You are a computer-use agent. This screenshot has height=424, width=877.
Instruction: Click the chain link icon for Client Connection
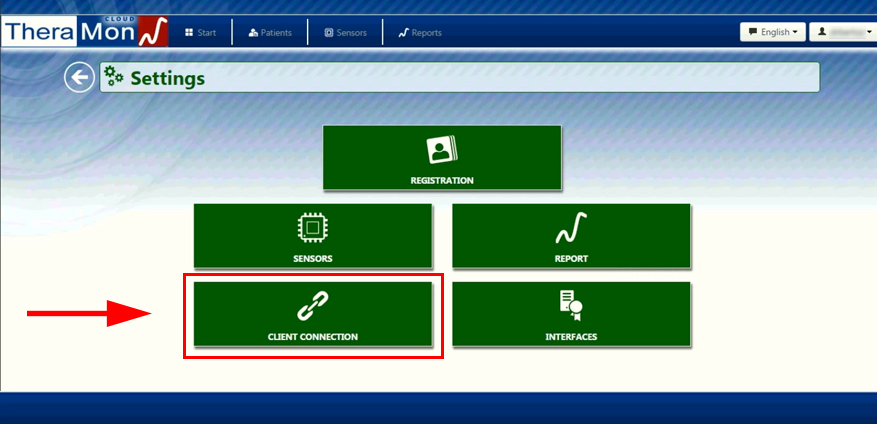tap(313, 305)
